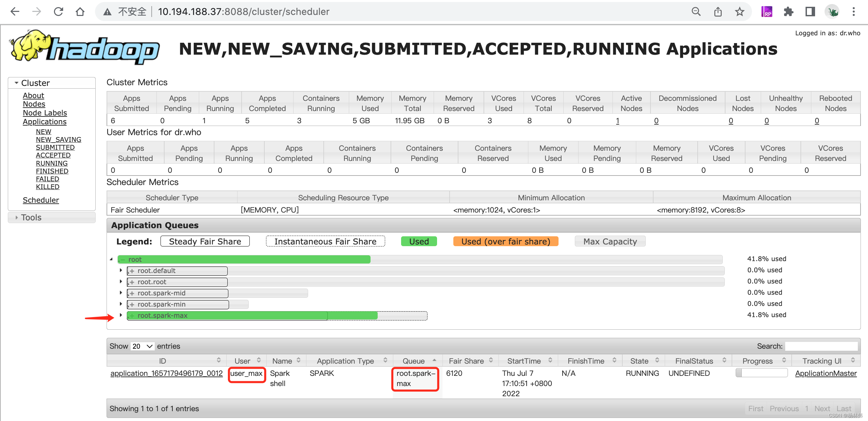Sort the table by State column
Image resolution: width=868 pixels, height=421 pixels.
[639, 361]
